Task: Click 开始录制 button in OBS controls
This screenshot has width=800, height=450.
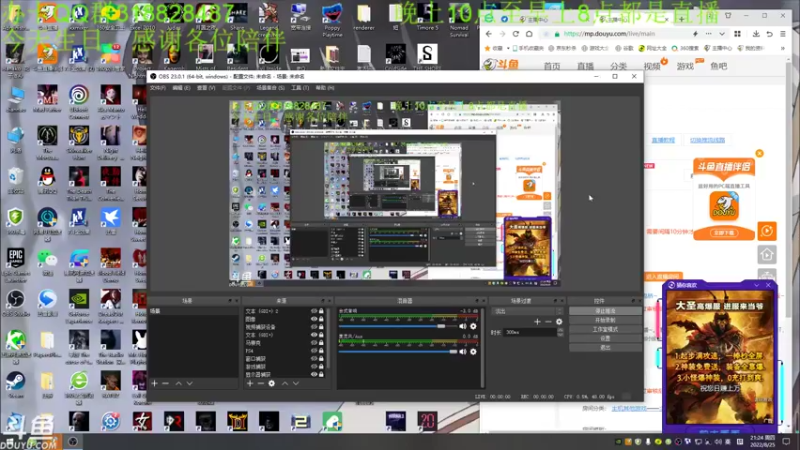Action: pos(605,320)
